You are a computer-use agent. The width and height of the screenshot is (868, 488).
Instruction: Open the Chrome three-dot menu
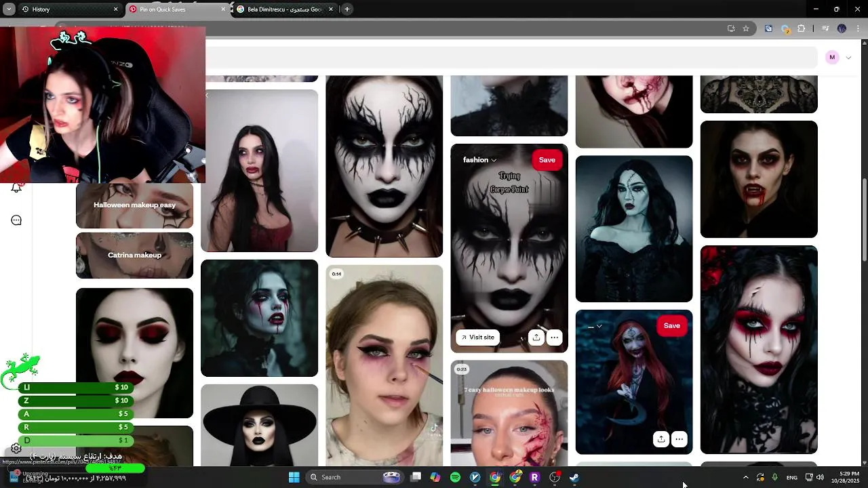coord(859,28)
